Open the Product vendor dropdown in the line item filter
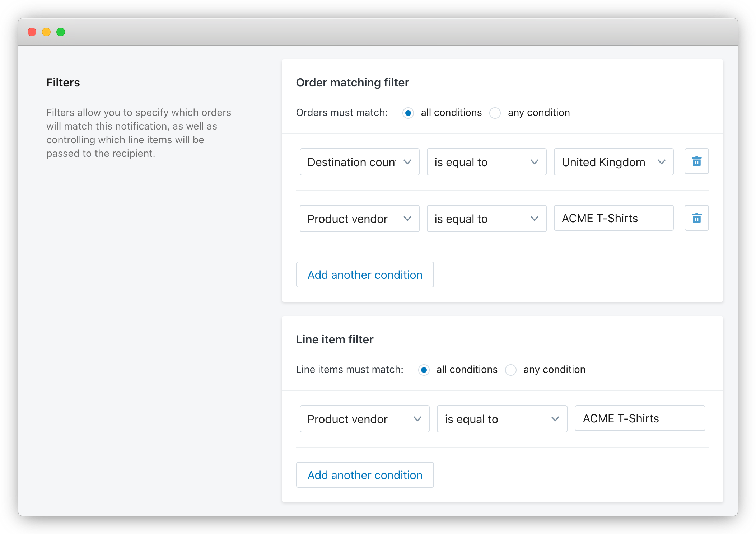Image resolution: width=756 pixels, height=534 pixels. pyautogui.click(x=364, y=419)
